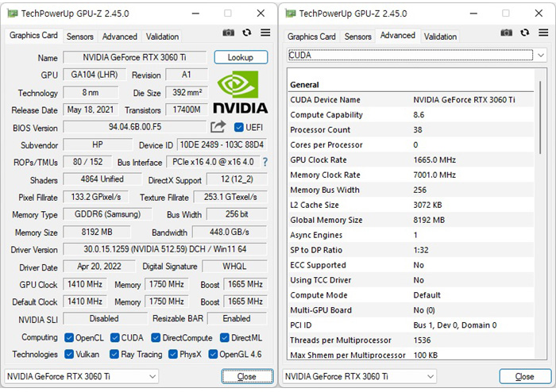Viewport: 556px width, 392px height.
Task: Click the Driver Version field
Action: click(165, 249)
